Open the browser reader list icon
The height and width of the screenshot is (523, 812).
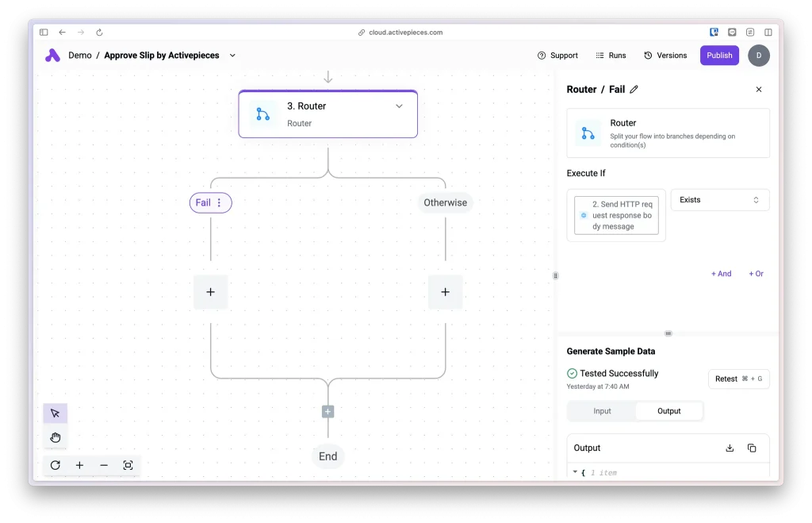pos(750,32)
